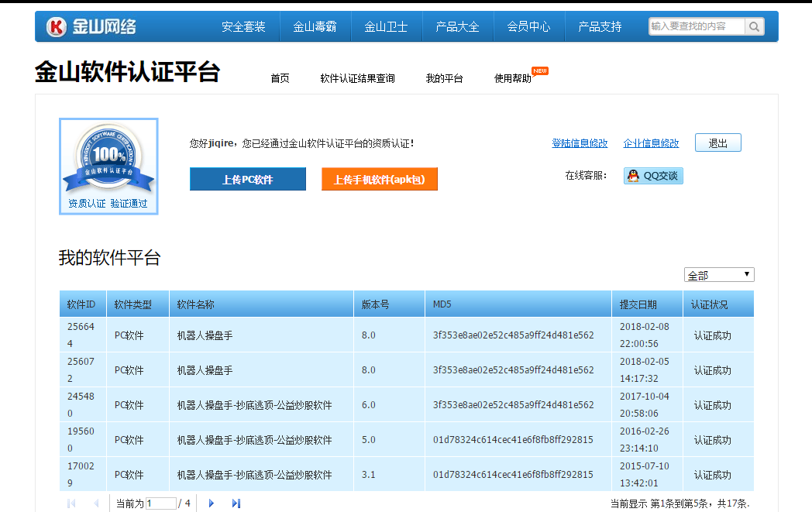
Task: Click the current page number field
Action: click(161, 503)
